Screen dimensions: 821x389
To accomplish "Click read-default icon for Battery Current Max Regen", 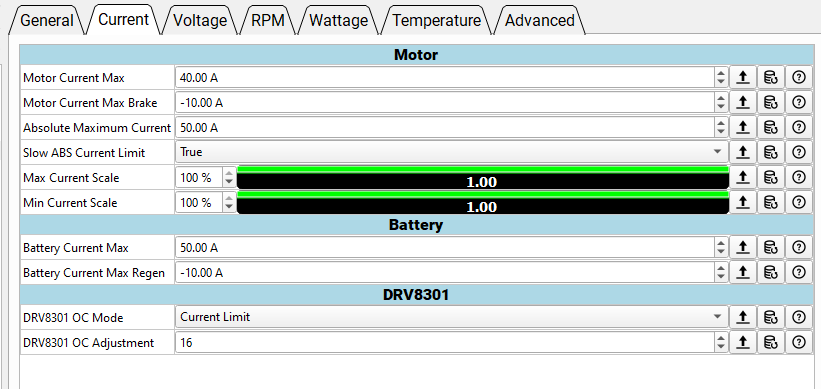I will (770, 272).
